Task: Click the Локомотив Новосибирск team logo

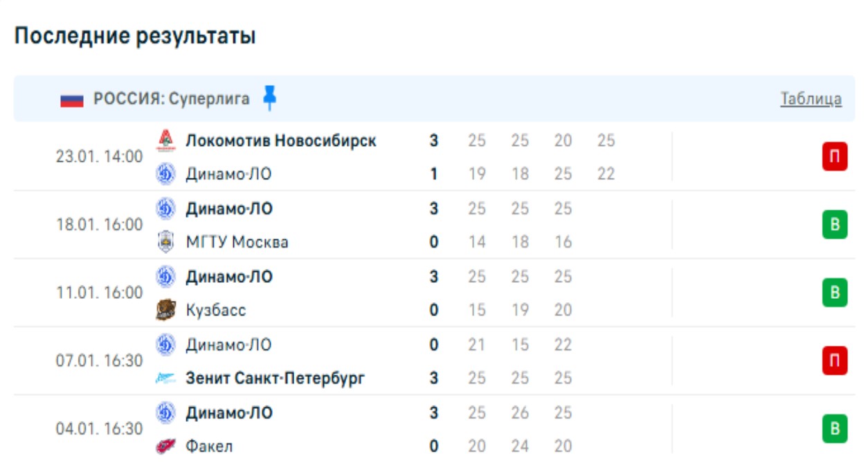Action: pos(165,140)
